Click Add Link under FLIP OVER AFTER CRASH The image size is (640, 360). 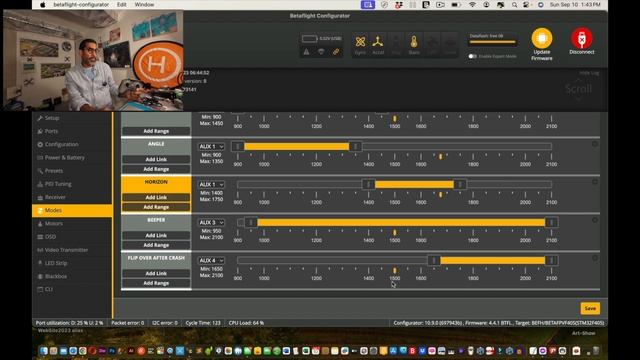point(156,273)
